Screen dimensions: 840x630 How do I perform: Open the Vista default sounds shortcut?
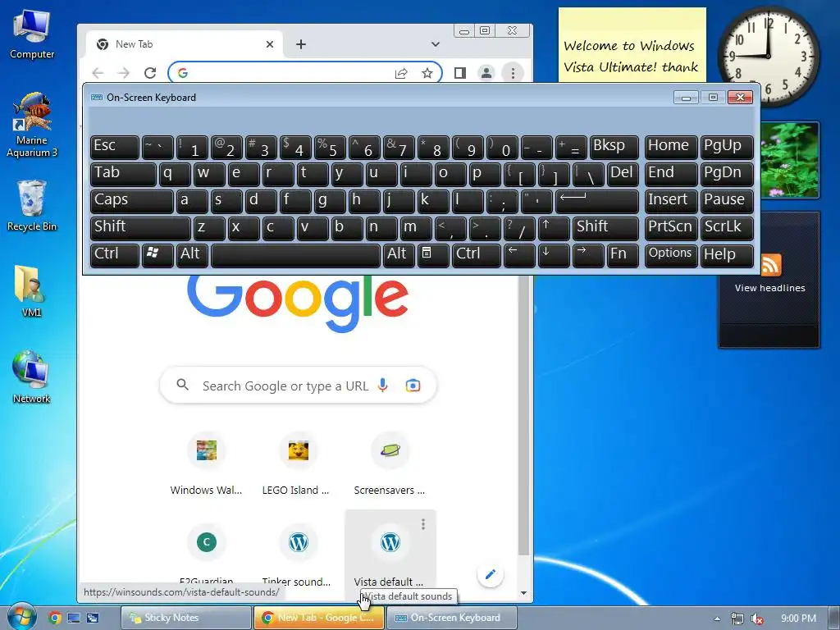390,552
